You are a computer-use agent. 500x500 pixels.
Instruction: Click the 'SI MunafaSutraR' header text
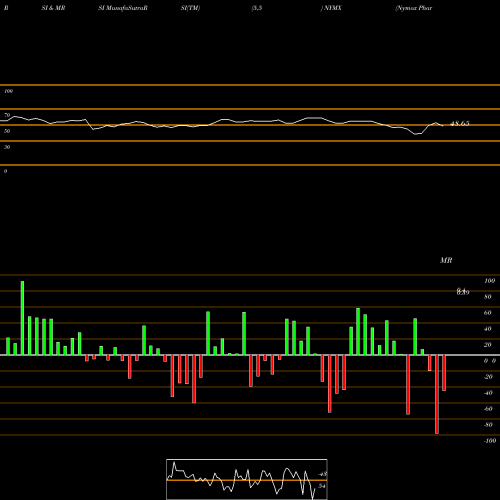click(x=123, y=8)
